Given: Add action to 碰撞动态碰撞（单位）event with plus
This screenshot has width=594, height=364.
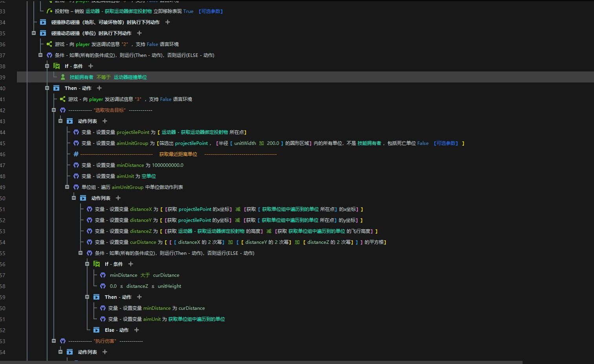Looking at the screenshot, I should pyautogui.click(x=139, y=33).
